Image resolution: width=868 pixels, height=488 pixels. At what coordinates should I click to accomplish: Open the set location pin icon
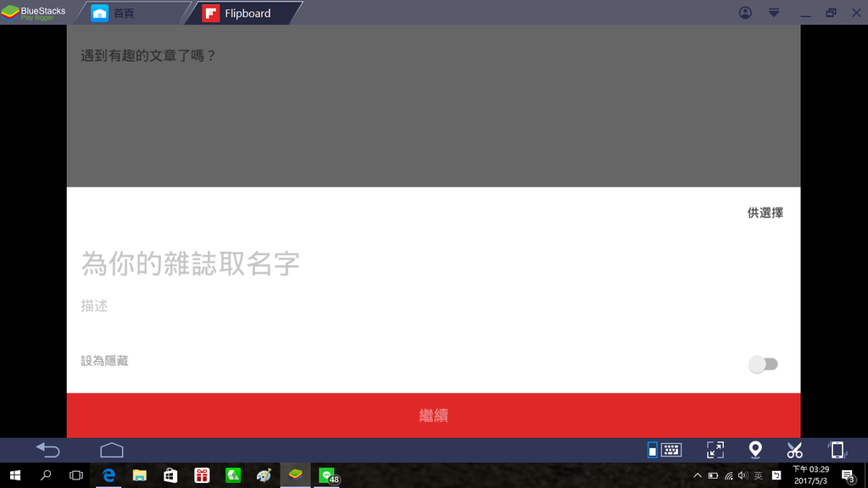tap(755, 450)
